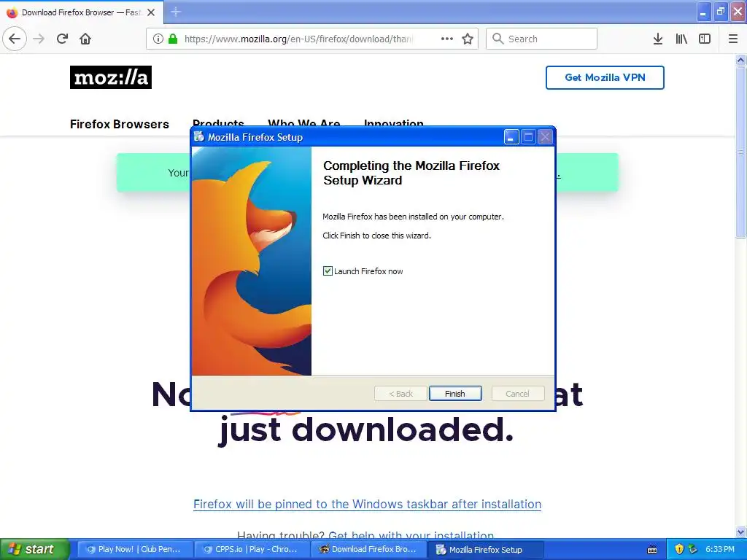Open Who We Are navigation menu
This screenshot has height=560, width=747.
(x=304, y=122)
